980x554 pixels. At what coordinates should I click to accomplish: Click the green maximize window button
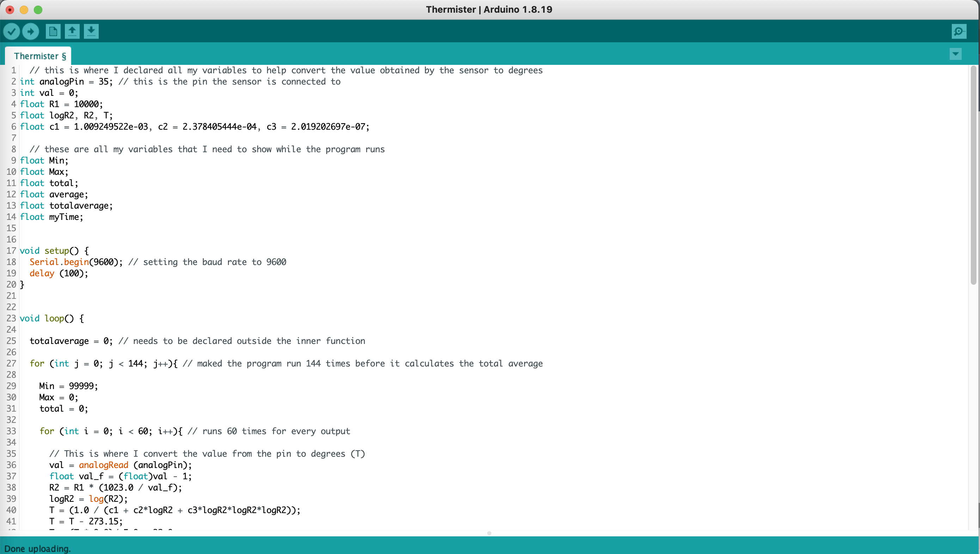38,10
